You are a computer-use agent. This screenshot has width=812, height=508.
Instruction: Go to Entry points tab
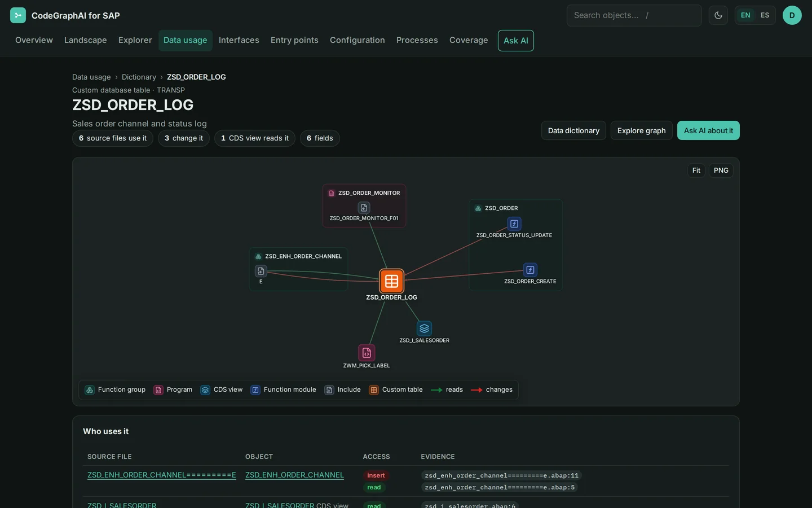pyautogui.click(x=294, y=40)
